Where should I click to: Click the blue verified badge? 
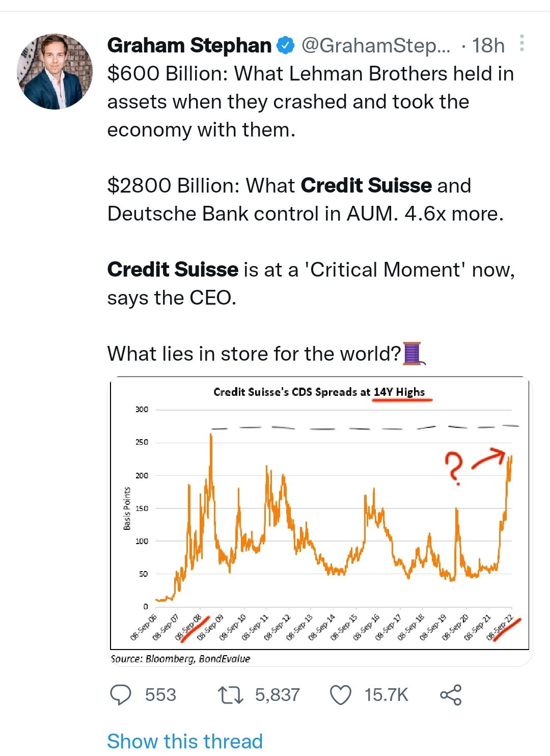coord(285,46)
